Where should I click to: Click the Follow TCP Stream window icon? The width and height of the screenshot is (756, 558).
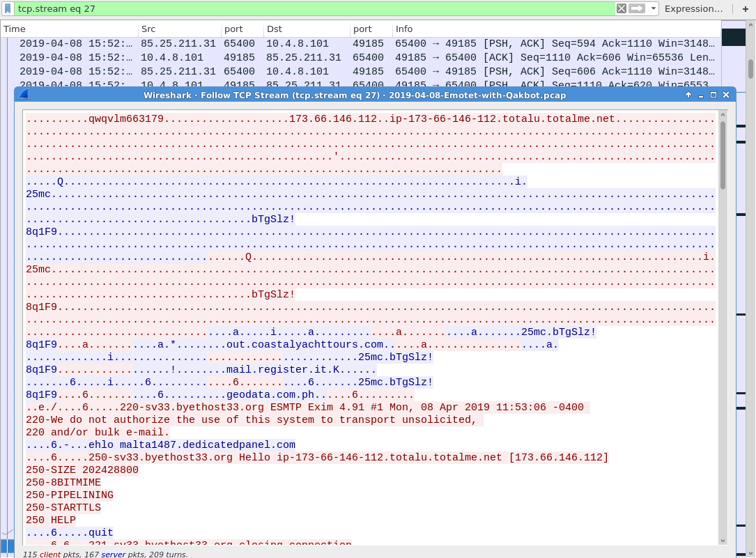point(24,95)
